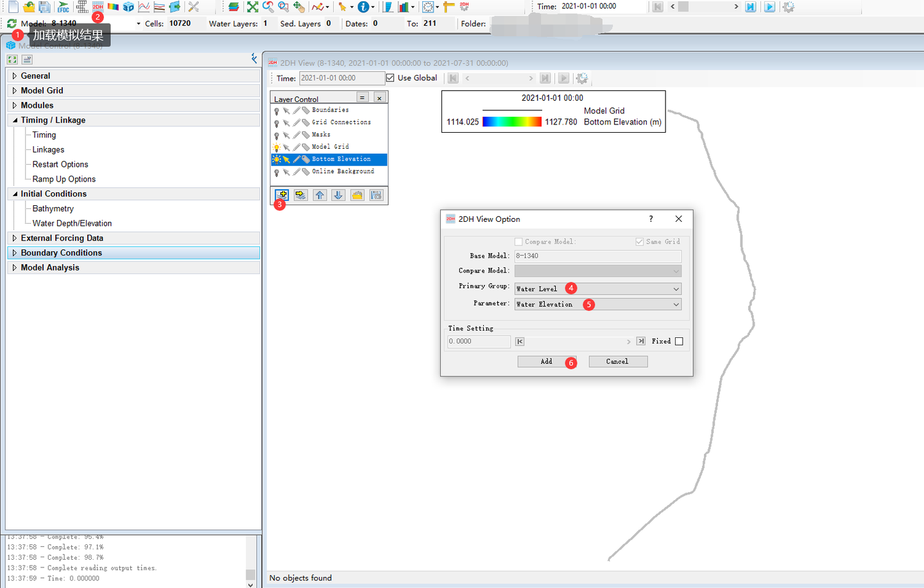The height and width of the screenshot is (588, 924).
Task: Select Bathymetry under Initial Conditions
Action: pyautogui.click(x=53, y=208)
